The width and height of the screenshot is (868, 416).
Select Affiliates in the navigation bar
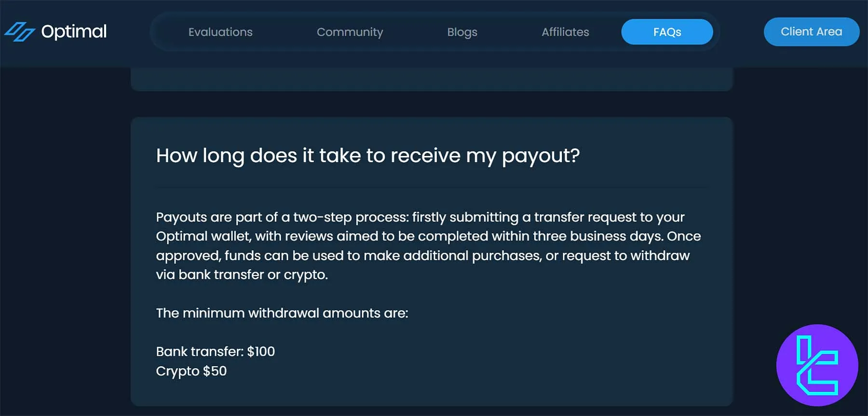565,32
